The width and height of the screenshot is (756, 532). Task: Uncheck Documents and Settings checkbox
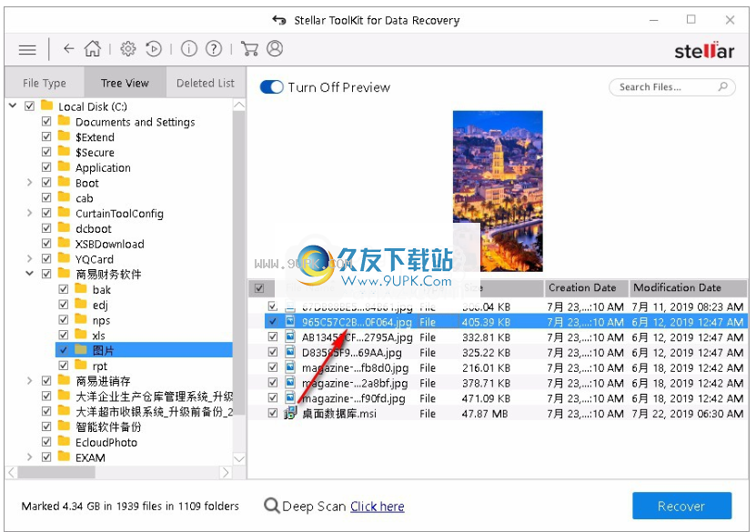point(46,122)
